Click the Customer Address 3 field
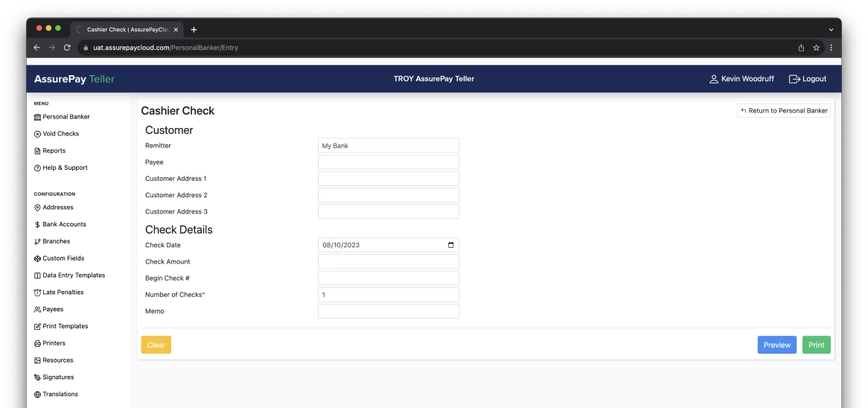The width and height of the screenshot is (868, 408). point(389,212)
